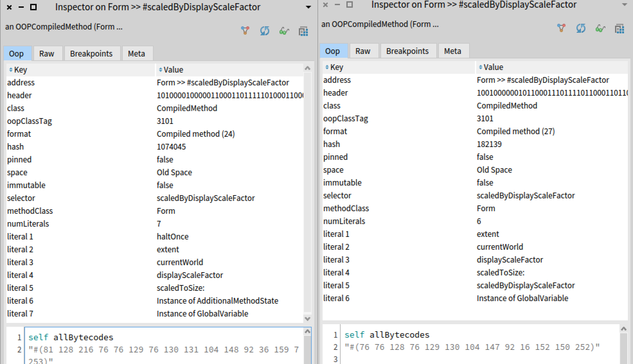Select numLiterals row in right inspector
633x364 pixels.
(344, 221)
